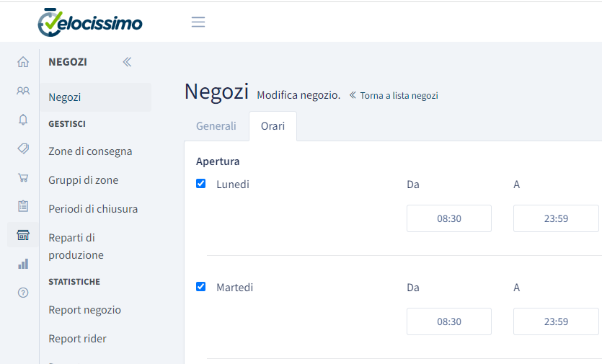This screenshot has height=364, width=602.
Task: Open Reparti di produzione
Action: 76,246
